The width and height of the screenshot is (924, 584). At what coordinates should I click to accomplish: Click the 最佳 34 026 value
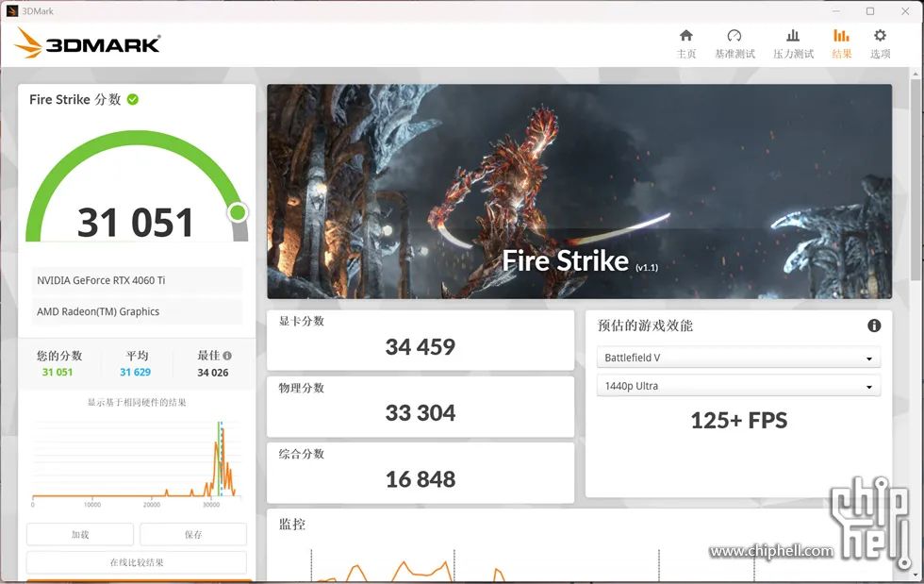click(x=213, y=373)
